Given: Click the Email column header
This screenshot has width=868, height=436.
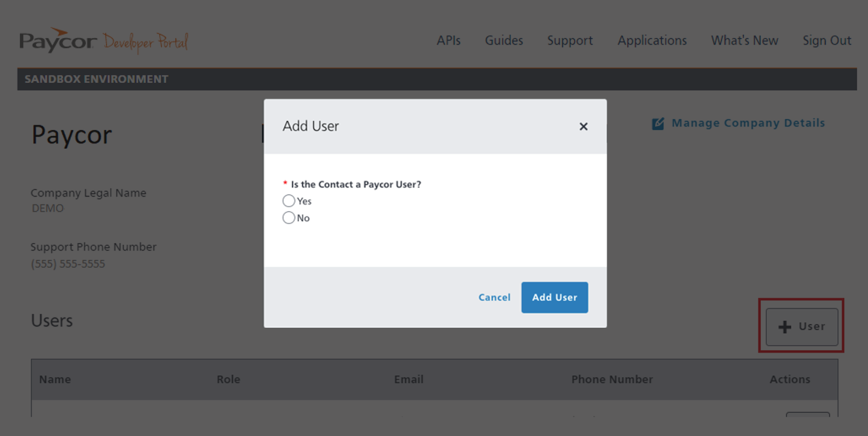Looking at the screenshot, I should click(x=409, y=379).
